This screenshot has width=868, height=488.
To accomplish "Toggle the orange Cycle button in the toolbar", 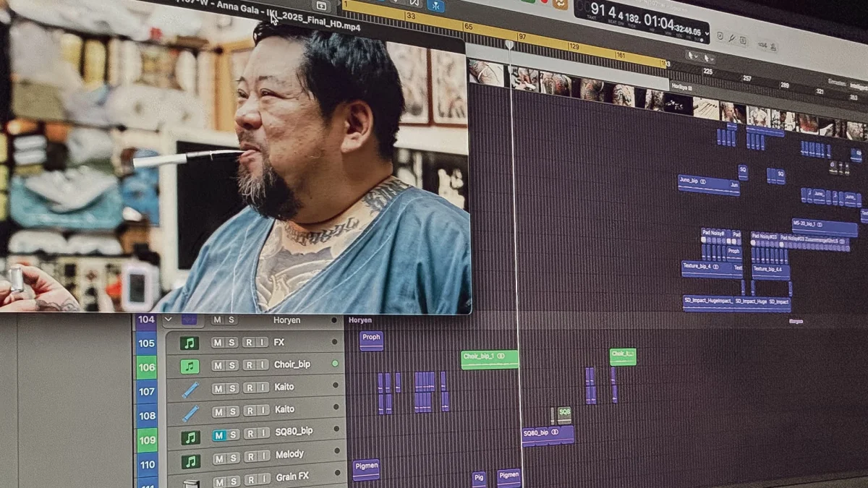I will (x=561, y=4).
